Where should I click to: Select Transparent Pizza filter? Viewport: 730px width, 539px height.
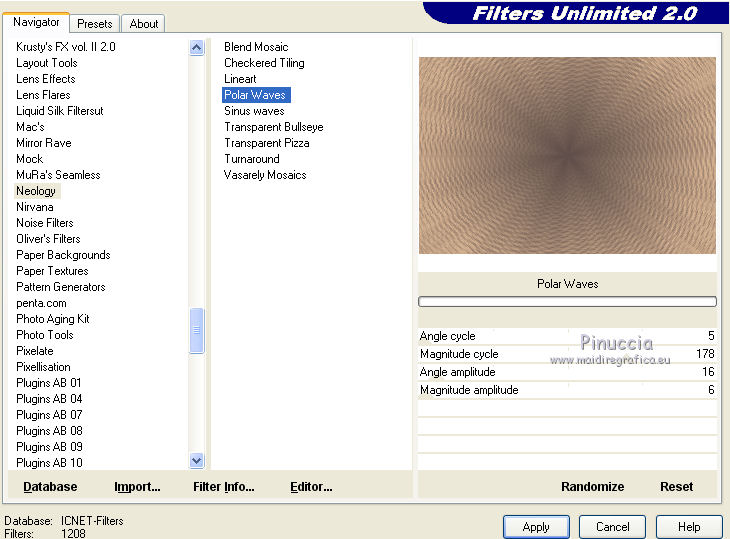pyautogui.click(x=267, y=143)
